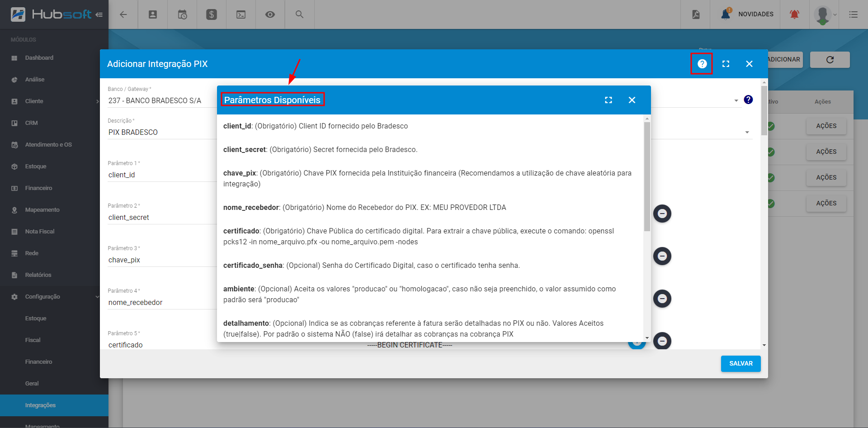Click the Parâmetro 1 field client_id
Image resolution: width=868 pixels, height=428 pixels.
pos(162,175)
